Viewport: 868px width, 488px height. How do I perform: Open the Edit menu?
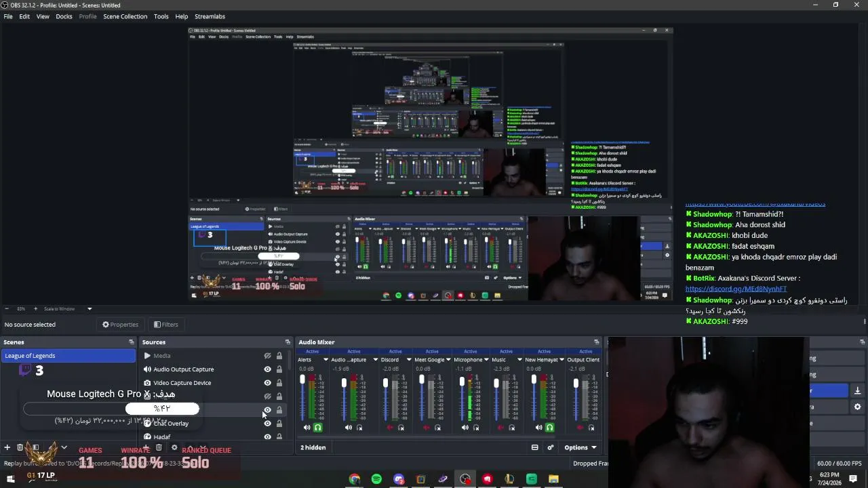(24, 16)
